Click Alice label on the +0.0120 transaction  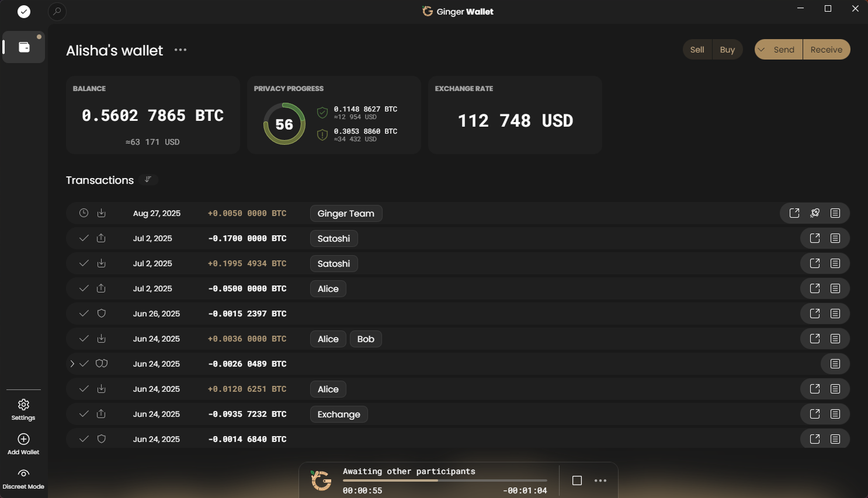tap(328, 389)
